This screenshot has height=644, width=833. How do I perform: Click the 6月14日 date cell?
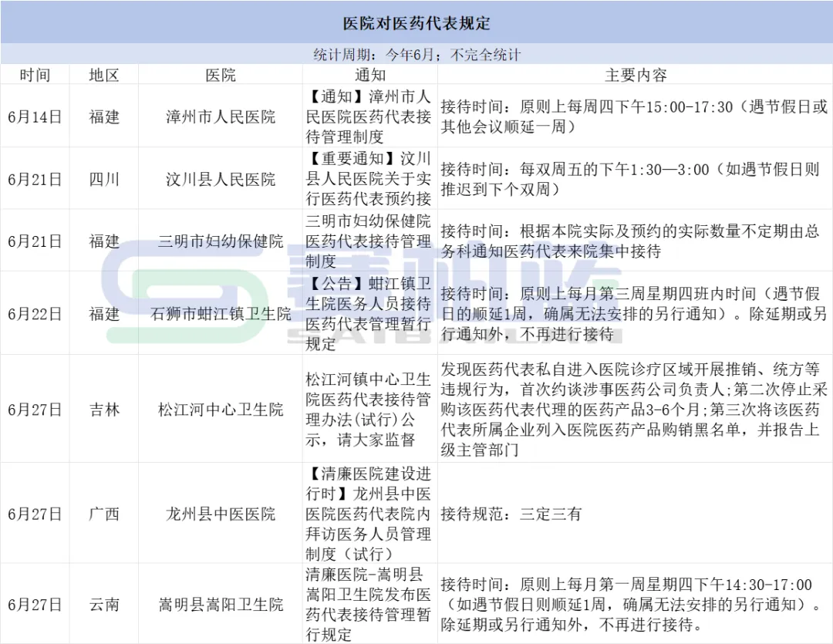[35, 116]
